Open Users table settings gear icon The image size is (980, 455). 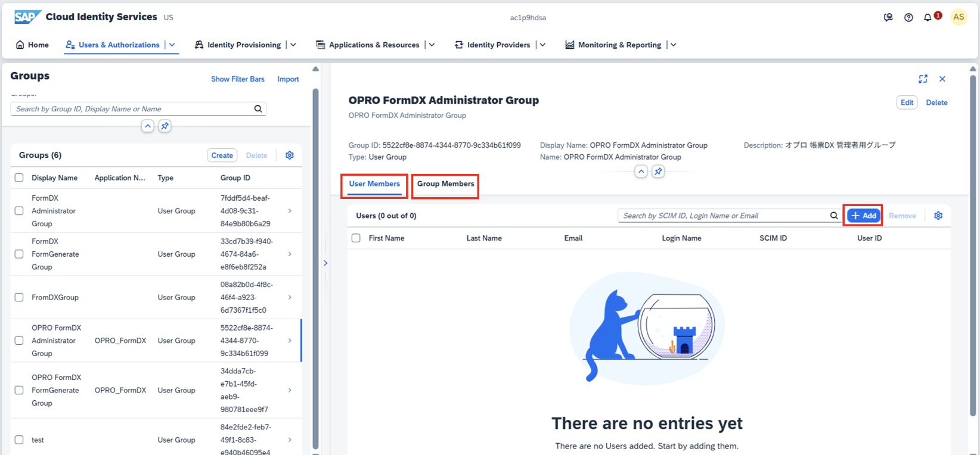pos(938,216)
